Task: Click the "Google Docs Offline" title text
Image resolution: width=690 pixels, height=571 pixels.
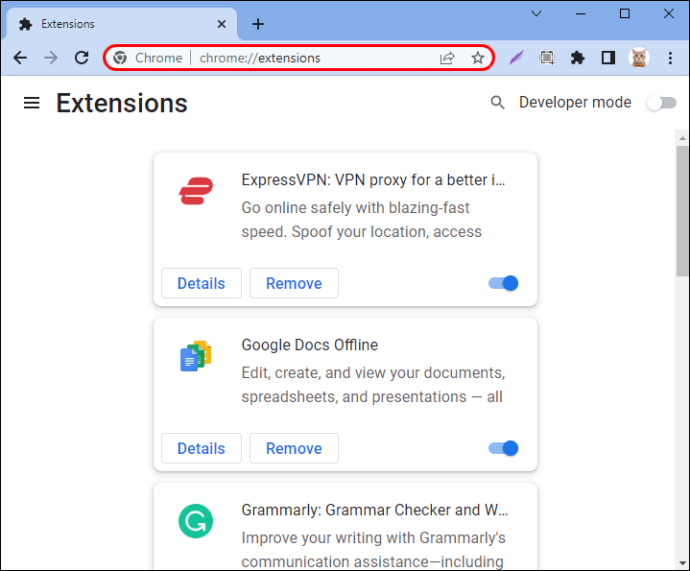Action: [309, 345]
